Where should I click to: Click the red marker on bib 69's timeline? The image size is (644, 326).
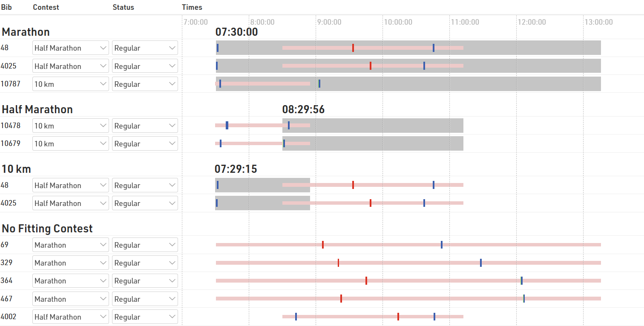click(x=323, y=245)
